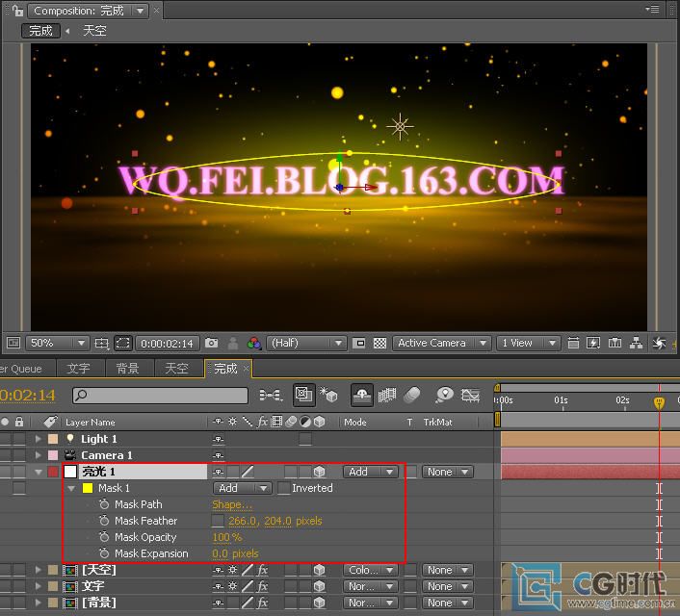Click the viewer current time 0:00:02:14 button

[x=167, y=344]
